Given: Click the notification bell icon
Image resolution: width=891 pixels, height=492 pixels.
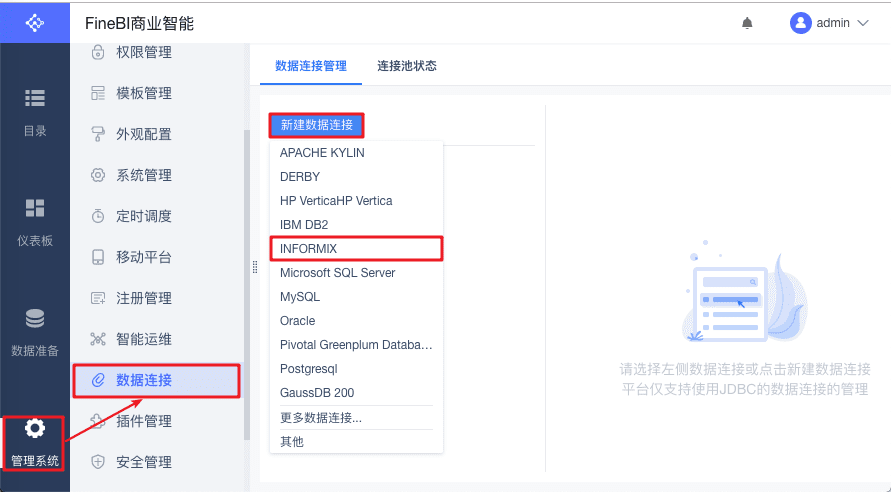Looking at the screenshot, I should (x=747, y=23).
